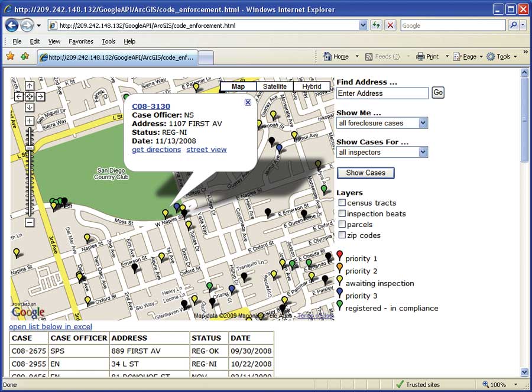Click the orange priority 2 legend marker
Viewport: 532px width, 392px height.
pyautogui.click(x=340, y=268)
